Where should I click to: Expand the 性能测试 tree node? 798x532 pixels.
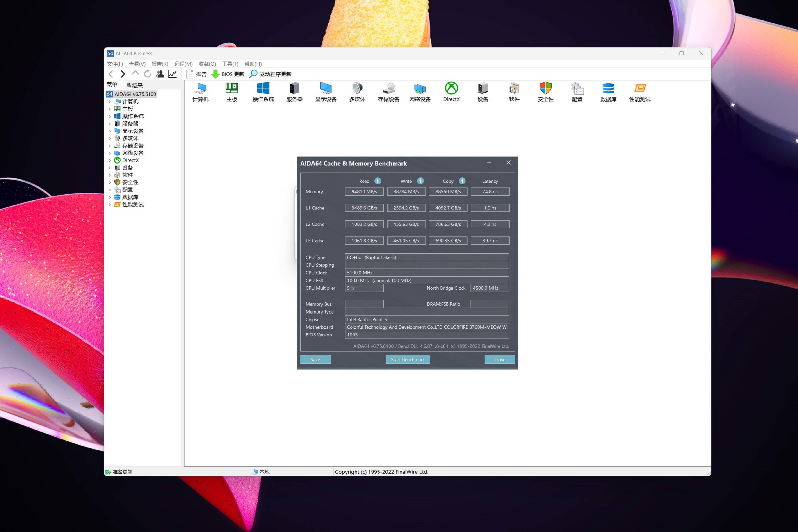[x=109, y=205]
